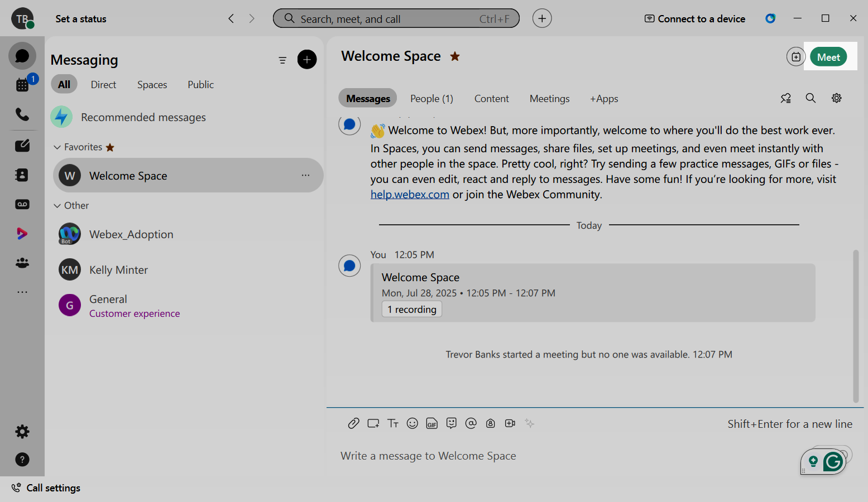Open space settings gear icon
868x502 pixels.
pyautogui.click(x=836, y=98)
